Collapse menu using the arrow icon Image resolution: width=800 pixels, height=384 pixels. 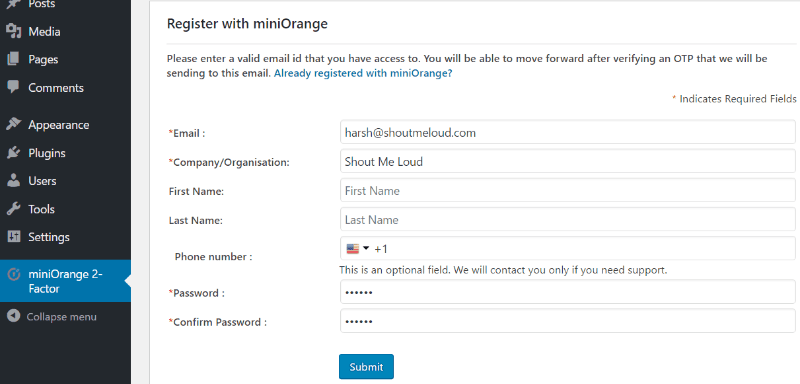click(14, 316)
